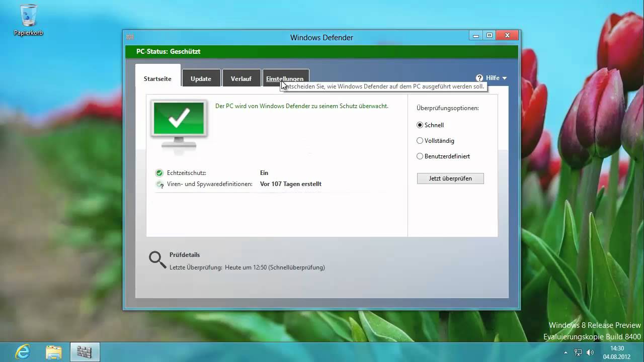Image resolution: width=644 pixels, height=362 pixels.
Task: Switch to the Startseite tab
Action: 157,79
